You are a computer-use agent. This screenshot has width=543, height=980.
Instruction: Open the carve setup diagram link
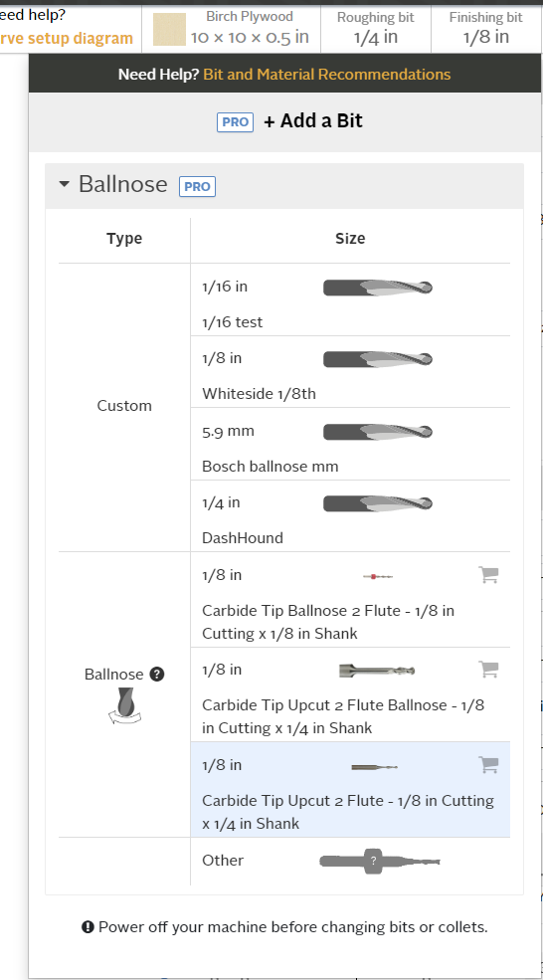click(67, 38)
